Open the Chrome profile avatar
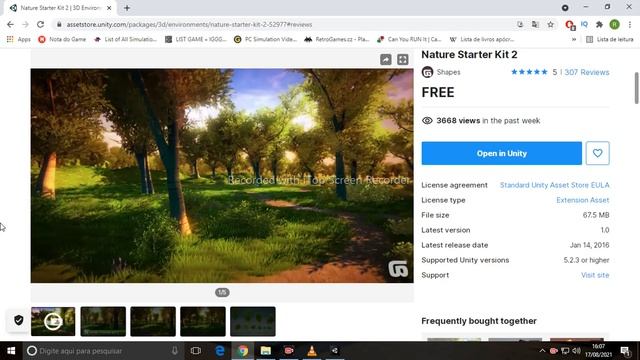Image resolution: width=640 pixels, height=360 pixels. click(x=614, y=24)
